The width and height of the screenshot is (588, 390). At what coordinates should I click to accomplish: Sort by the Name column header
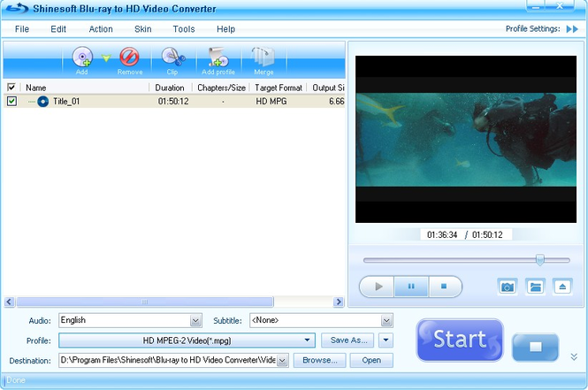tap(85, 88)
